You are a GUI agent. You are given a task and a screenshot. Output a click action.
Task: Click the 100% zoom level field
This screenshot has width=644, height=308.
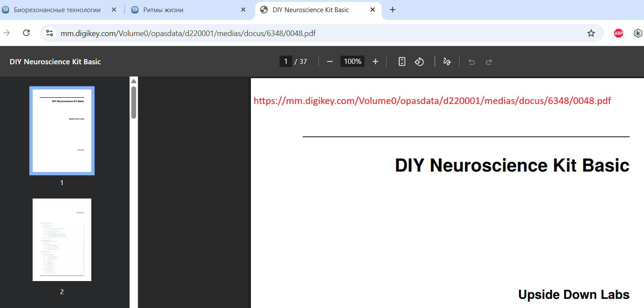pos(353,62)
